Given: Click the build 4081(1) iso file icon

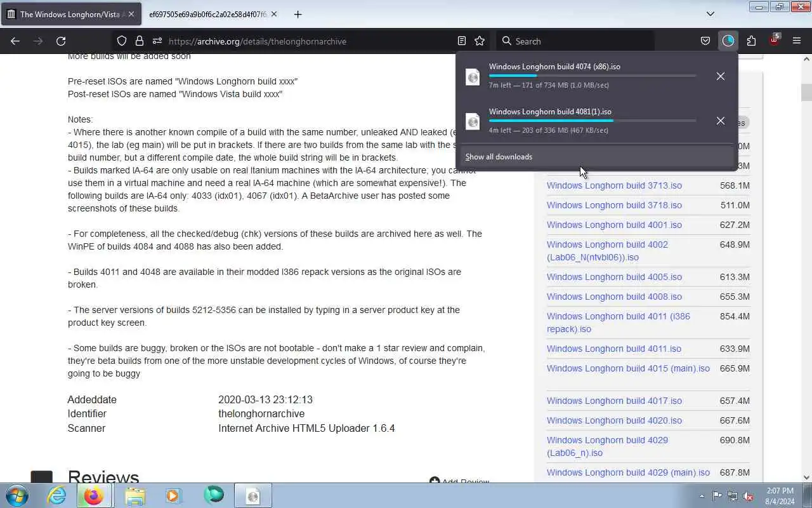Looking at the screenshot, I should [473, 121].
